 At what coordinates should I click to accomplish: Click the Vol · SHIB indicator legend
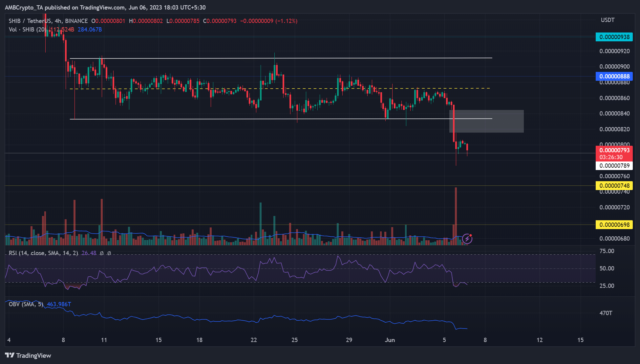27,30
